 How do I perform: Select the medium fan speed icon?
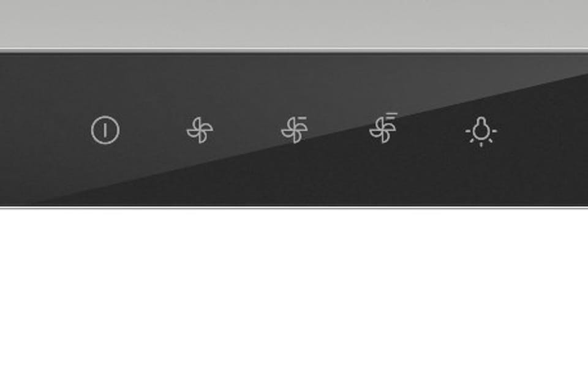click(295, 130)
